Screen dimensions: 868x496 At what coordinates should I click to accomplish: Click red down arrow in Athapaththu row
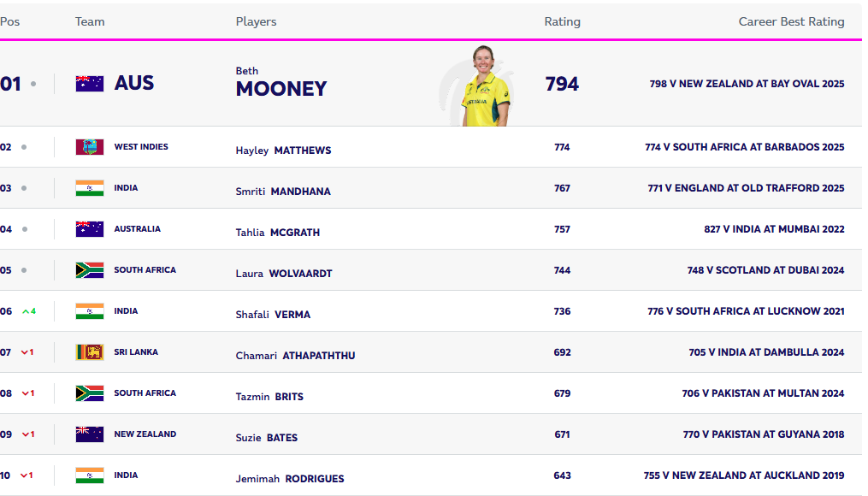(x=25, y=352)
